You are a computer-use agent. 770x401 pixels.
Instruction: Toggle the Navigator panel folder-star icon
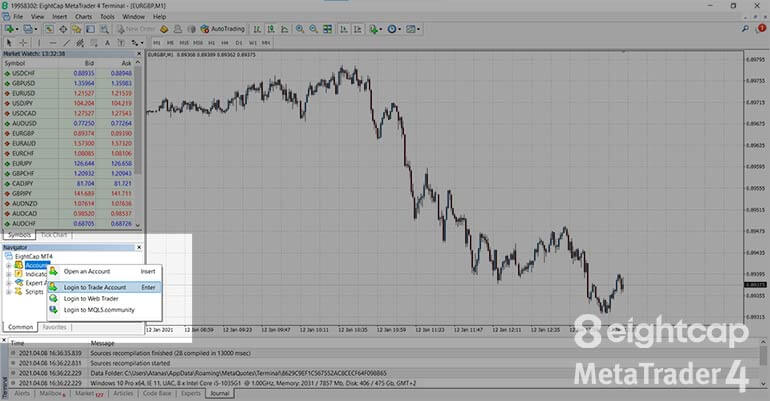click(77, 29)
